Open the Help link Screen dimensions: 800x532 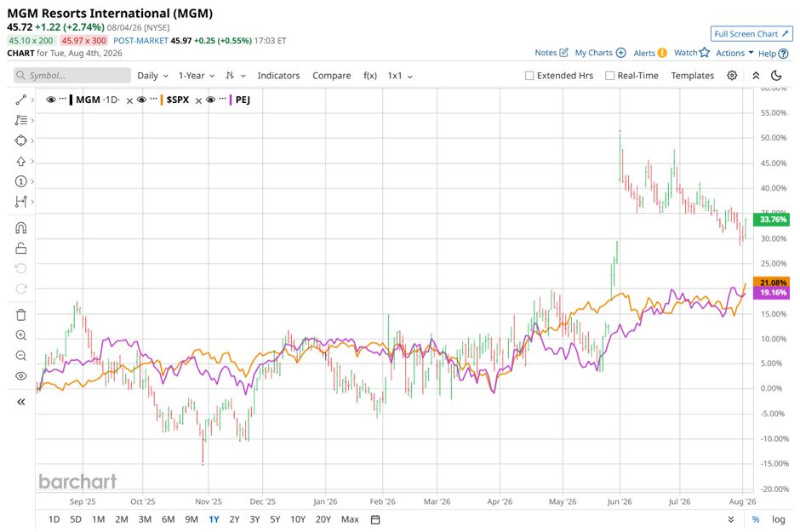pyautogui.click(x=774, y=53)
